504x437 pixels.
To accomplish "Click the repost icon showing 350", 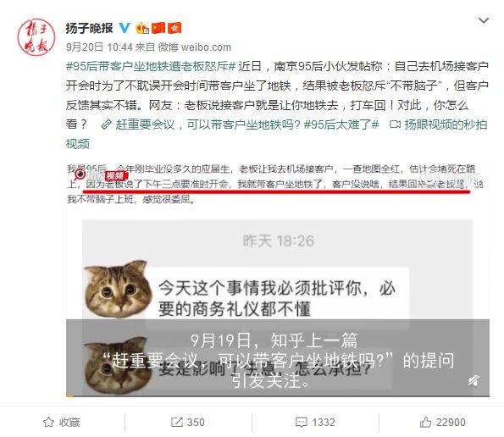I will pos(177,422).
